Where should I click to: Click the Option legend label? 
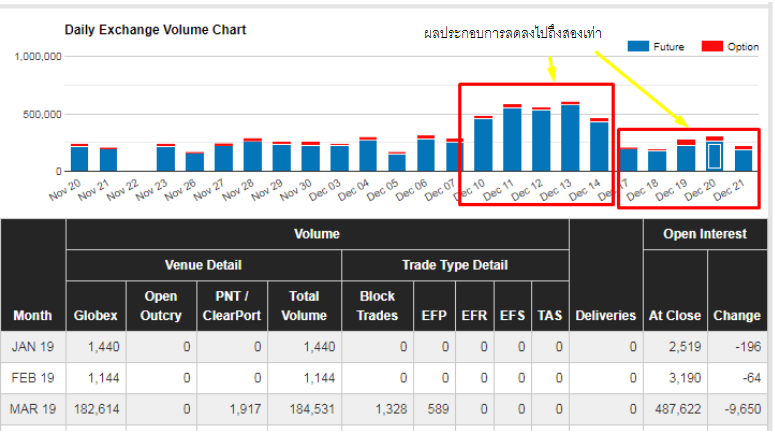pyautogui.click(x=743, y=47)
